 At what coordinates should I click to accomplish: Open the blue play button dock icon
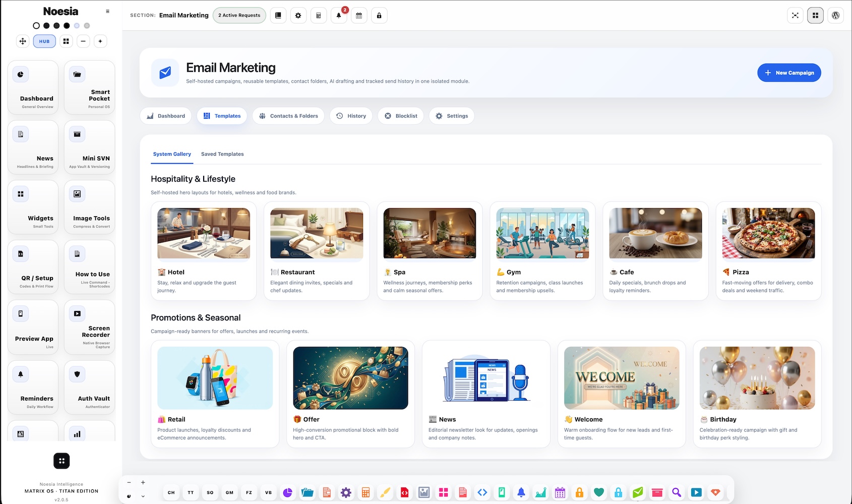click(x=696, y=492)
